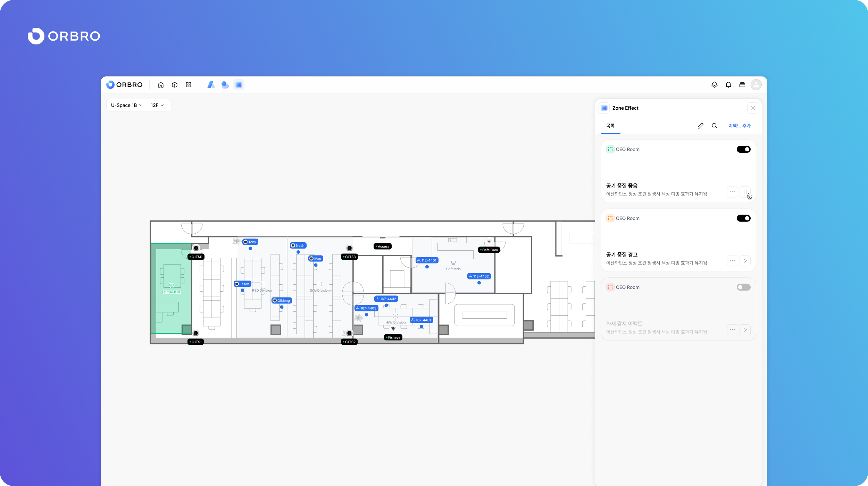Play the 화재 감지 이펙트 effect
868x486 pixels.
(x=745, y=330)
